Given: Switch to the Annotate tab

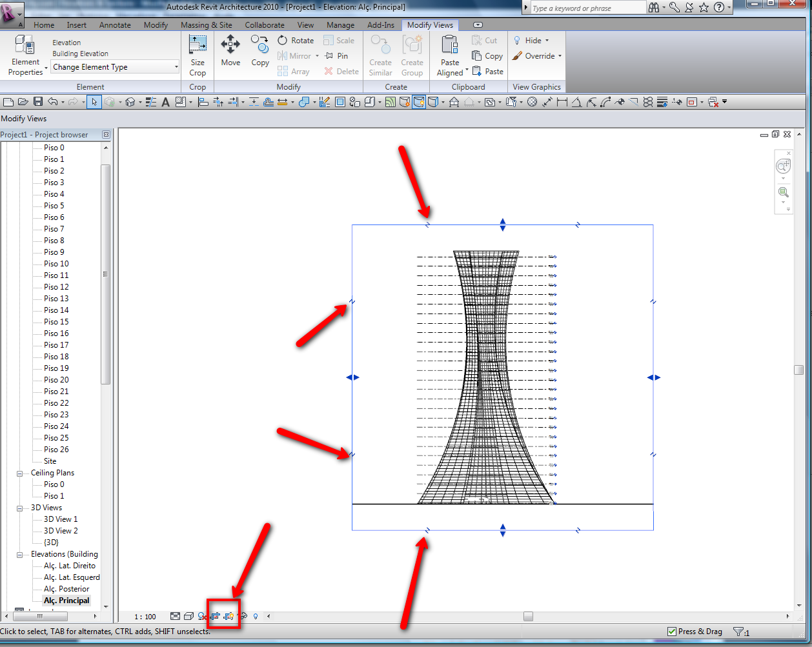Looking at the screenshot, I should (115, 25).
